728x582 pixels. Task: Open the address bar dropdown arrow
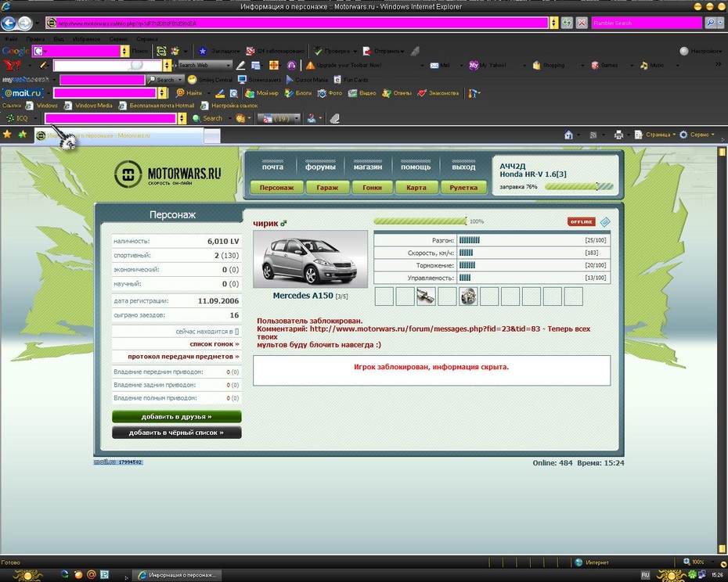click(553, 23)
